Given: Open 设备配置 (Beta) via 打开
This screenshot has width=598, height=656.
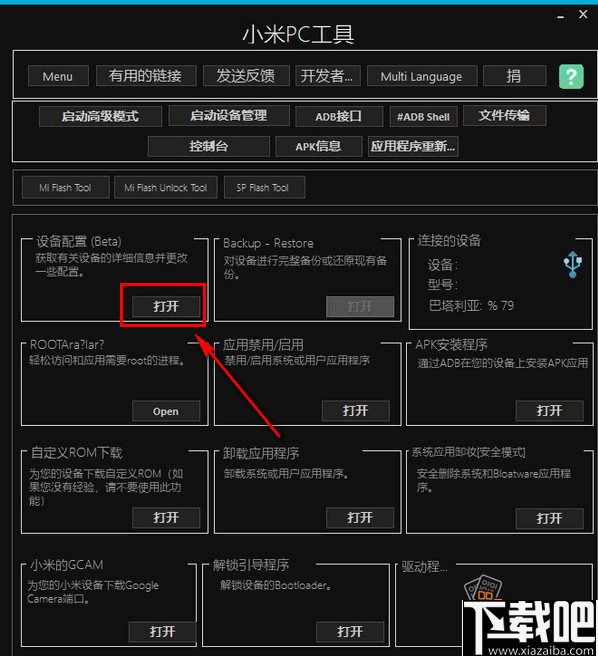Looking at the screenshot, I should (x=166, y=307).
